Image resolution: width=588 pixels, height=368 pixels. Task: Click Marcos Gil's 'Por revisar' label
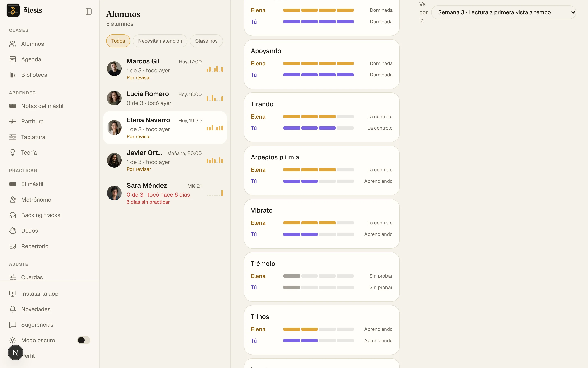[139, 78]
